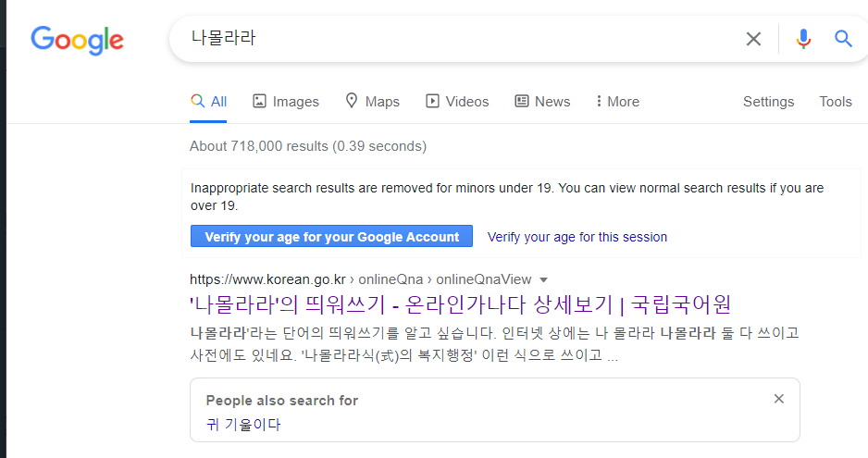Click Verify your age for your Google Account
Image resolution: width=868 pixels, height=458 pixels.
click(331, 237)
